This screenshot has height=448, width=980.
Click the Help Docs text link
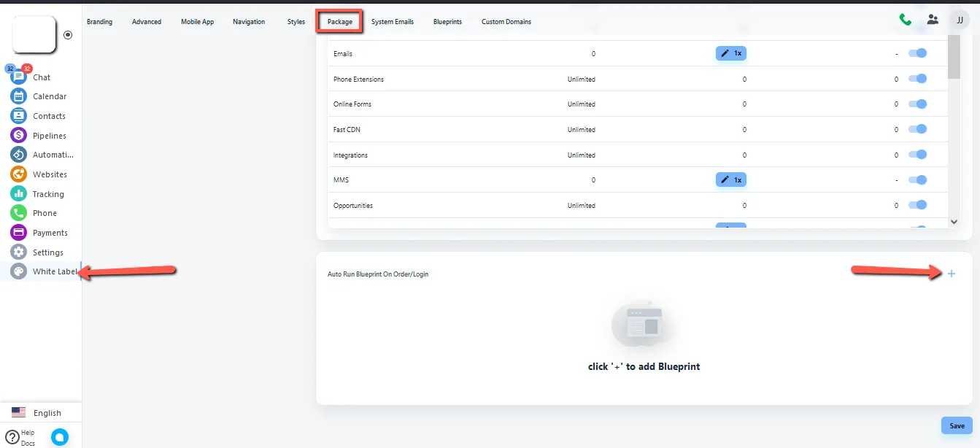coord(28,438)
